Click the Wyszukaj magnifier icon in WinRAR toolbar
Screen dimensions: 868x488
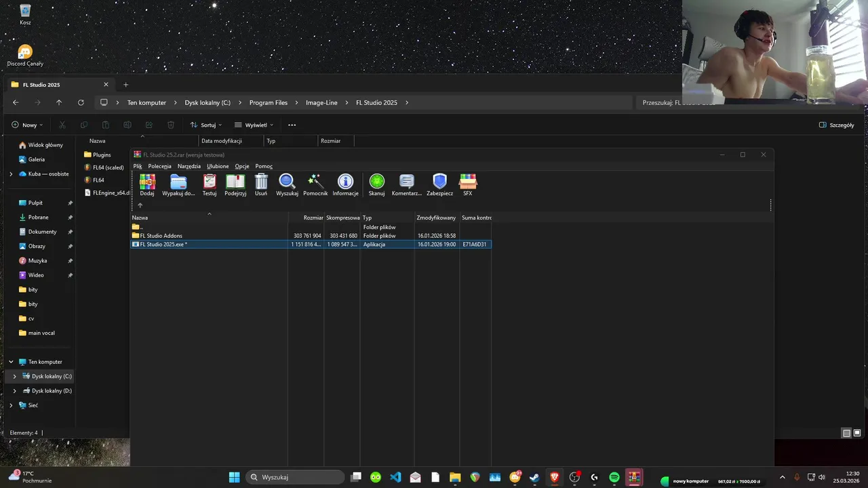pos(287,184)
